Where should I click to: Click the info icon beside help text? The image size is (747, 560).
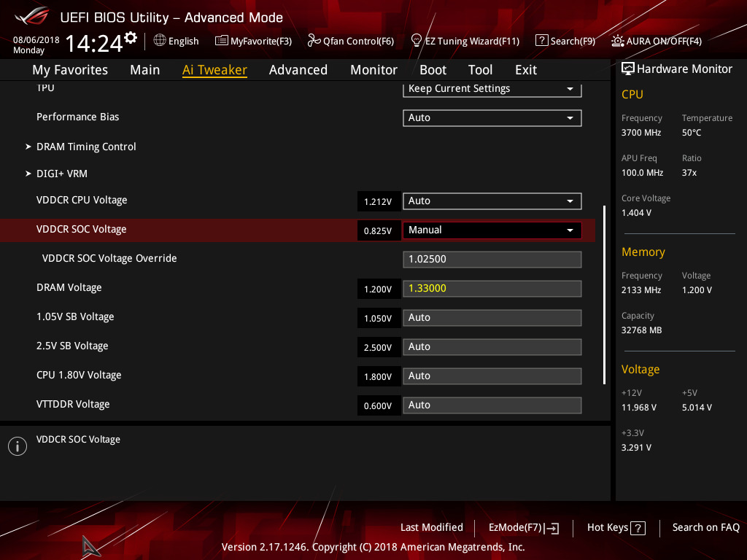(x=18, y=446)
